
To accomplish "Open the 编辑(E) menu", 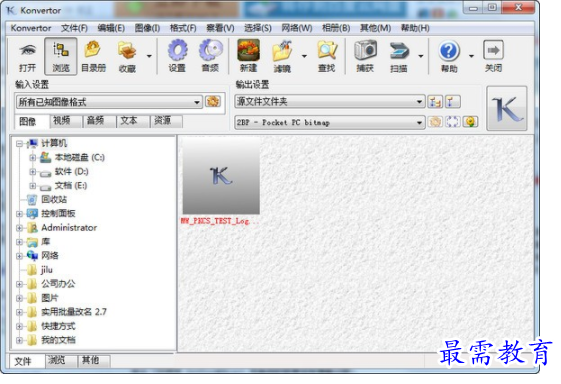I will click(x=111, y=28).
